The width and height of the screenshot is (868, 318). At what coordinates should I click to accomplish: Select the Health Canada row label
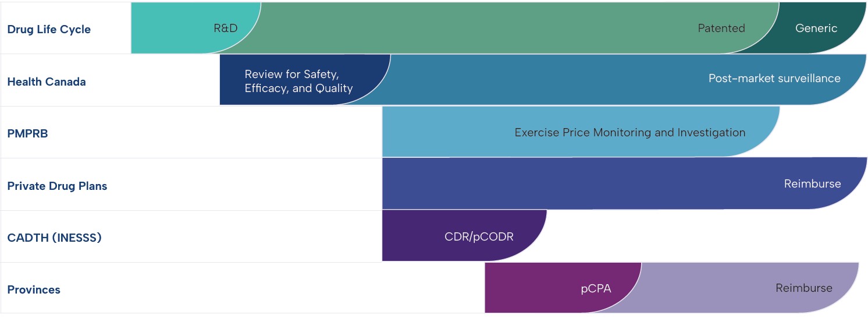coord(47,82)
